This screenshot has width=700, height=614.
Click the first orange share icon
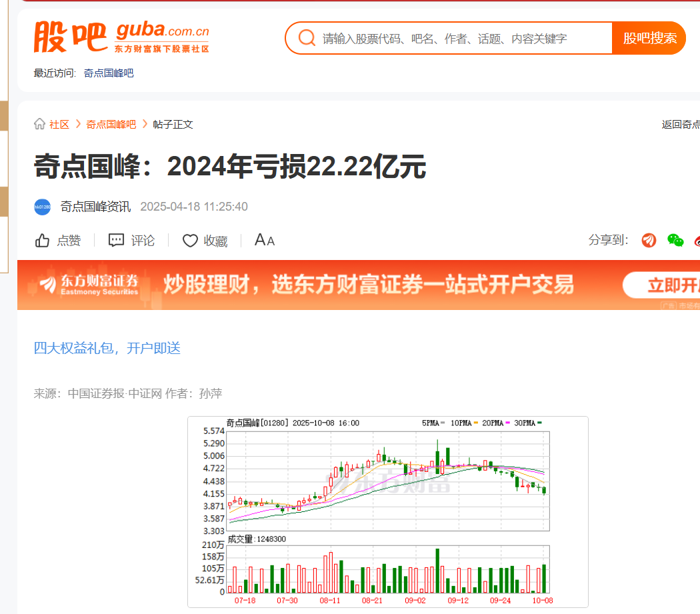tap(649, 240)
